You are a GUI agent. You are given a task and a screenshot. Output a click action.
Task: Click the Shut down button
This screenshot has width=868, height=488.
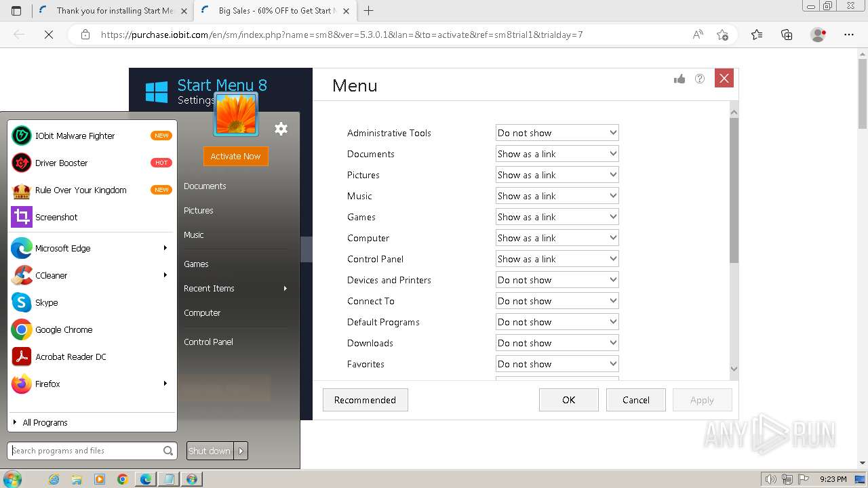point(210,451)
